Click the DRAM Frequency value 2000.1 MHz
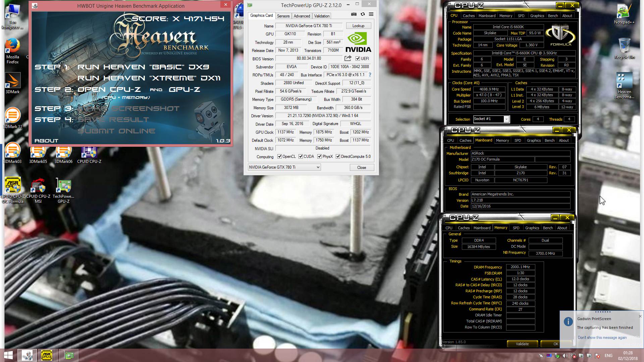Viewport: 644px width, 362px height. (520, 267)
